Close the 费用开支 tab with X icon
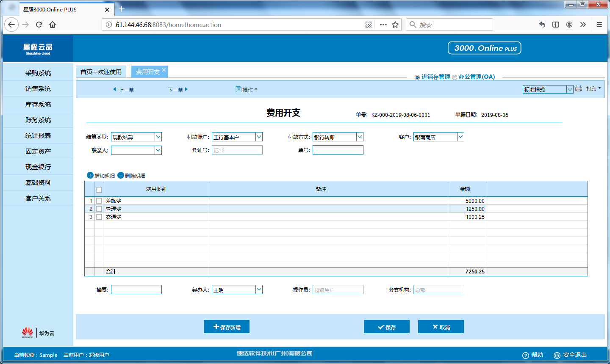Image resolution: width=610 pixels, height=364 pixels. coord(164,70)
